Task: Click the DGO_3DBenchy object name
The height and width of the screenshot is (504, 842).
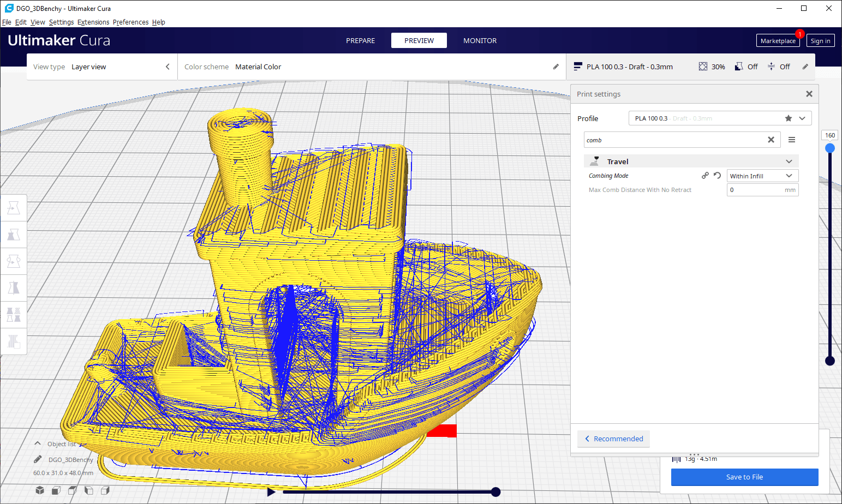Action: [70, 460]
